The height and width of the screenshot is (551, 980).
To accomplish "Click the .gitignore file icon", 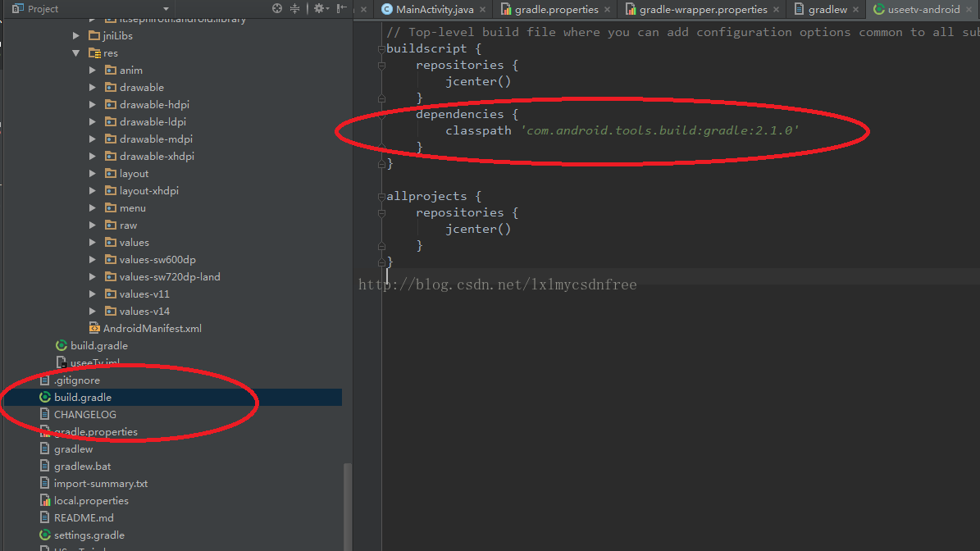I will pyautogui.click(x=44, y=380).
